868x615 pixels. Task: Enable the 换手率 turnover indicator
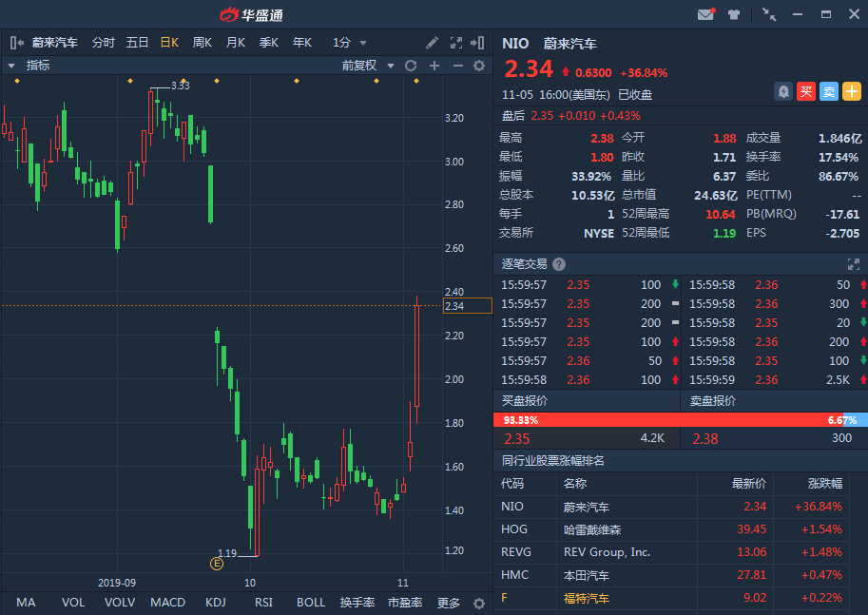[x=357, y=603]
